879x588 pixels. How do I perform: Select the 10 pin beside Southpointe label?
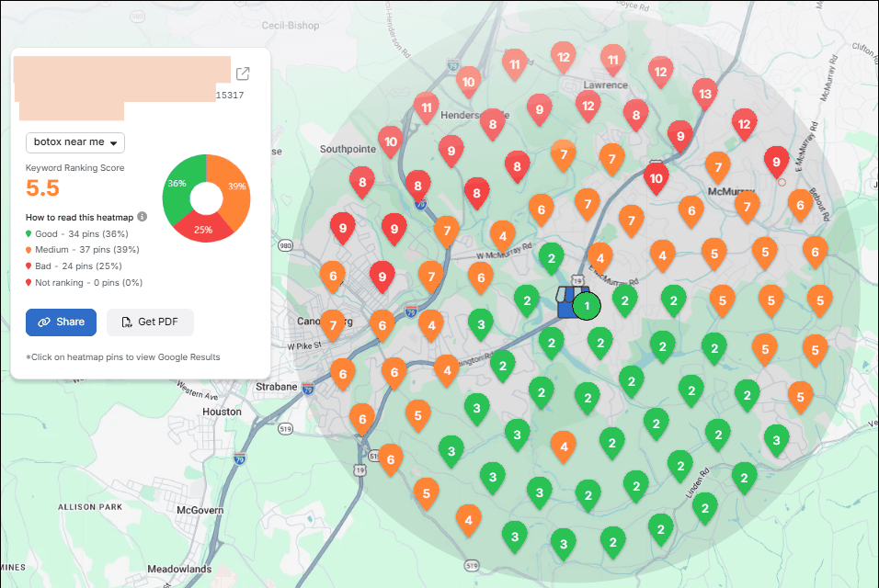(391, 143)
